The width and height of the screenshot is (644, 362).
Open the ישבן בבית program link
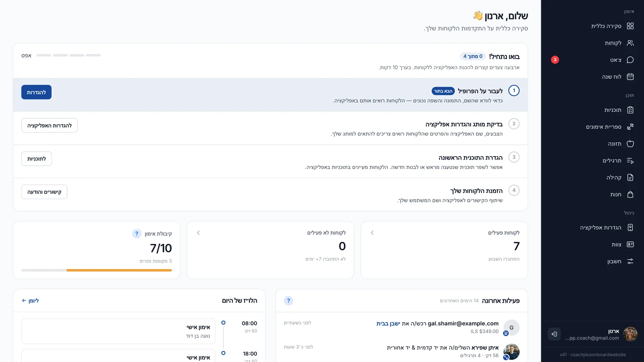click(x=388, y=323)
